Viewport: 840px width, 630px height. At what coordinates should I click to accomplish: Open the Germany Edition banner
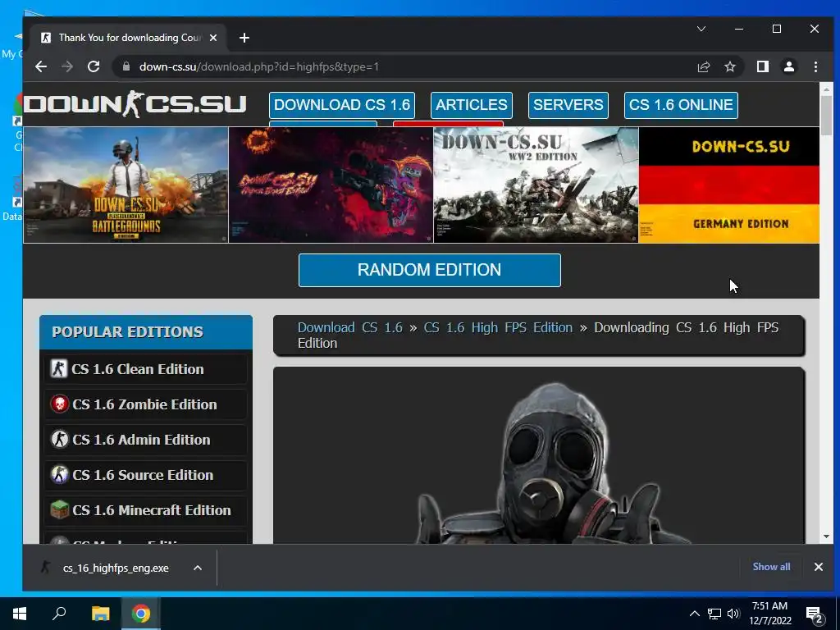point(729,185)
